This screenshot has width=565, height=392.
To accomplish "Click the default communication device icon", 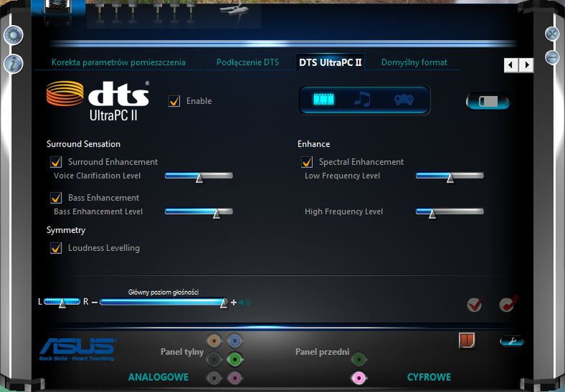I will coord(508,304).
